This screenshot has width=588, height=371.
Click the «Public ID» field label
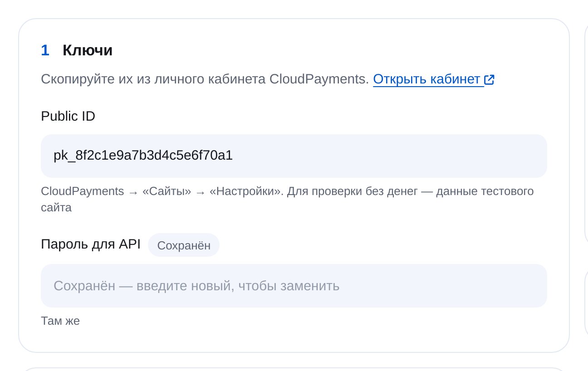point(68,116)
